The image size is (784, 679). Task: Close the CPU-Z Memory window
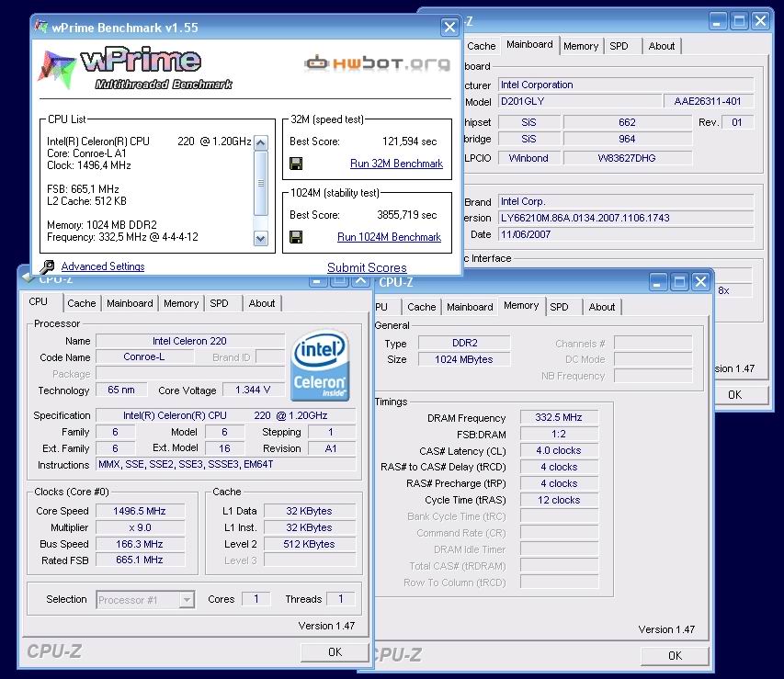tap(701, 282)
